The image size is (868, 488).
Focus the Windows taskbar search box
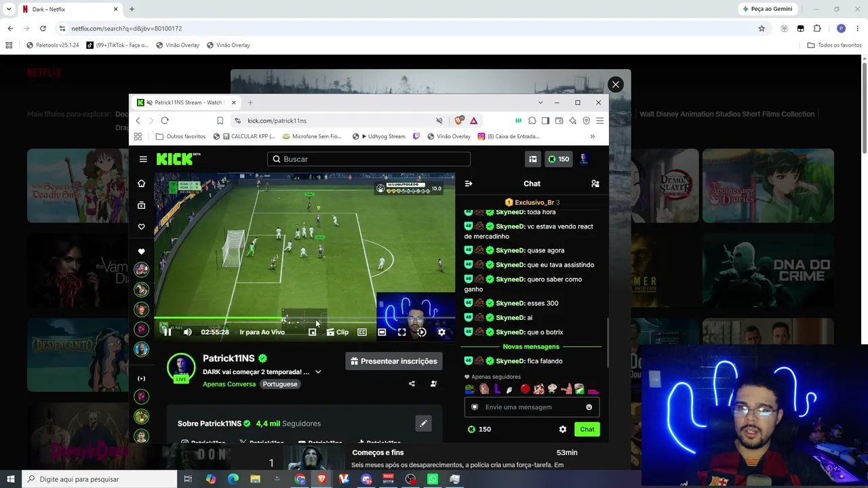(x=100, y=479)
